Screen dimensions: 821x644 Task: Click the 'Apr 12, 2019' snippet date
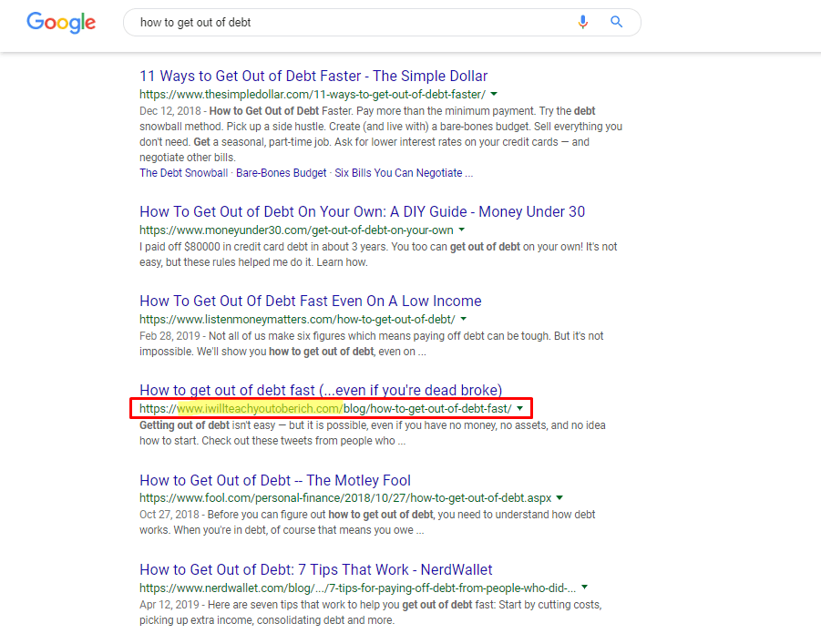click(169, 605)
